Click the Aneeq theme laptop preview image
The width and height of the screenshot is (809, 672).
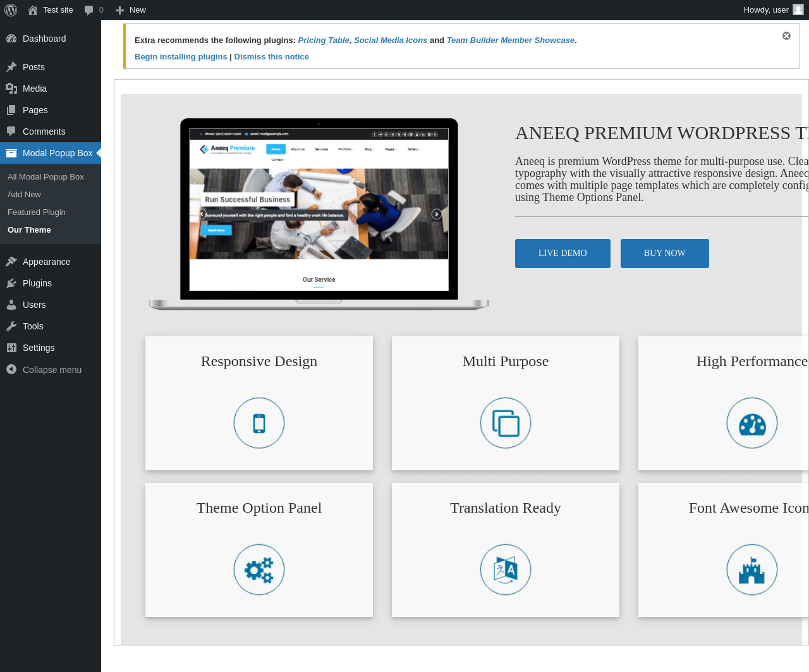[319, 214]
